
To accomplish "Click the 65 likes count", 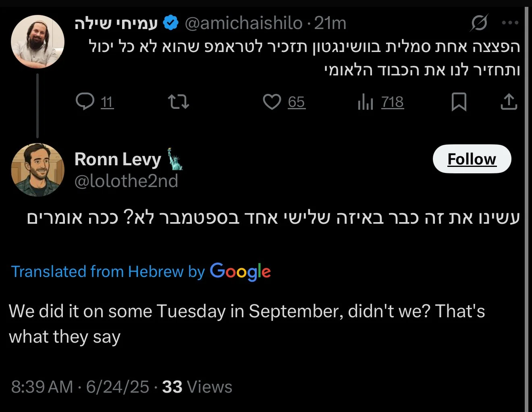I will [296, 102].
